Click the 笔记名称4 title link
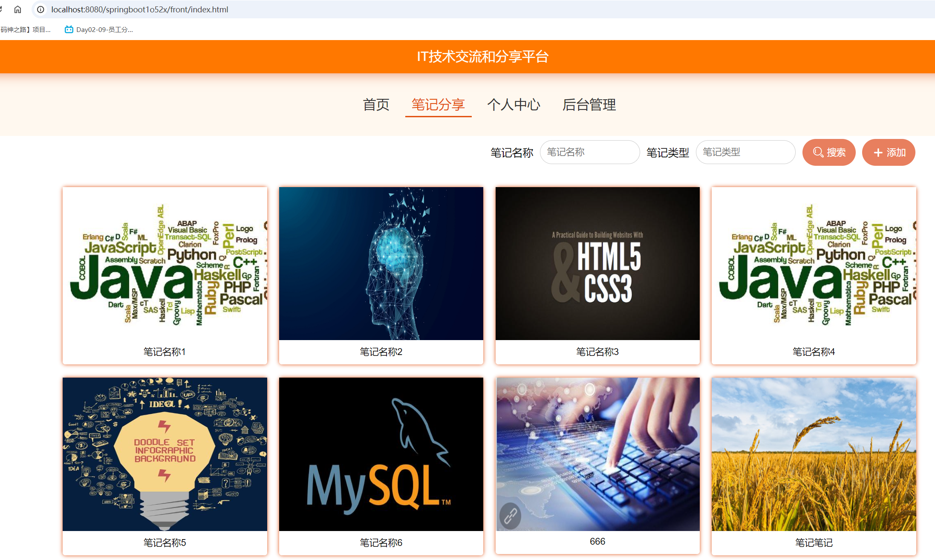The height and width of the screenshot is (560, 935). (x=814, y=352)
